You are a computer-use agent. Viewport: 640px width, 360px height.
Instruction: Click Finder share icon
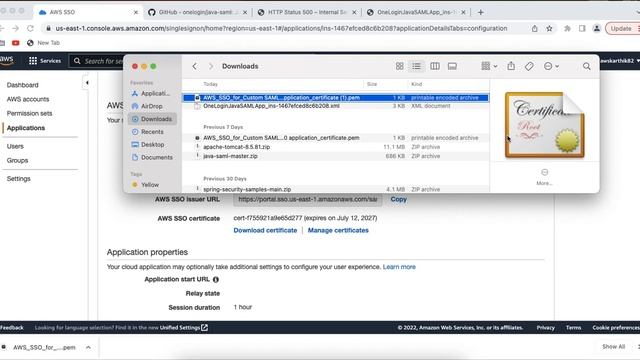click(511, 66)
